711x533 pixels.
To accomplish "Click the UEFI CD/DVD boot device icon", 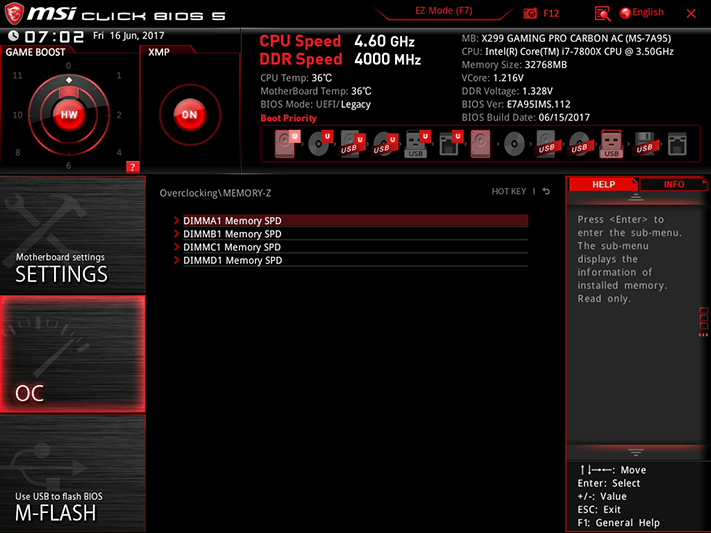I will (x=320, y=144).
